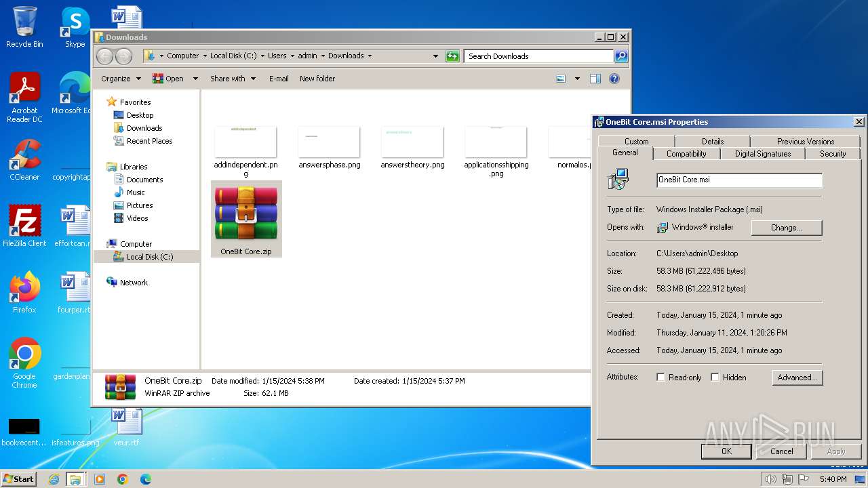868x488 pixels.
Task: Switch to the Details tab
Action: pyautogui.click(x=713, y=142)
